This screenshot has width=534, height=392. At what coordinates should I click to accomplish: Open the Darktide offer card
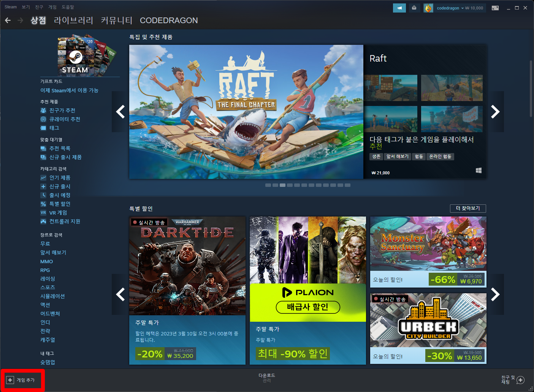tap(187, 290)
